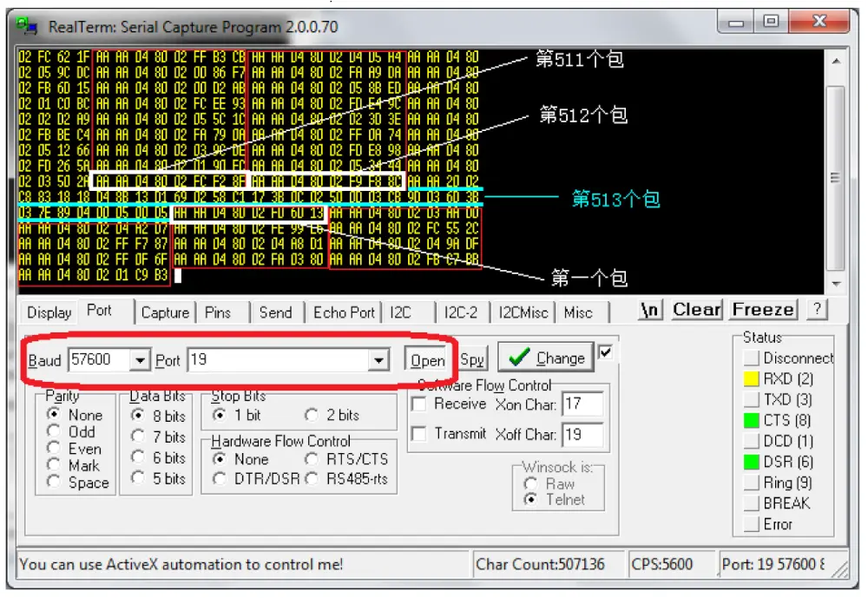Image resolution: width=868 pixels, height=598 pixels.
Task: Click the terminal scrollbar down arrow
Action: 837,284
